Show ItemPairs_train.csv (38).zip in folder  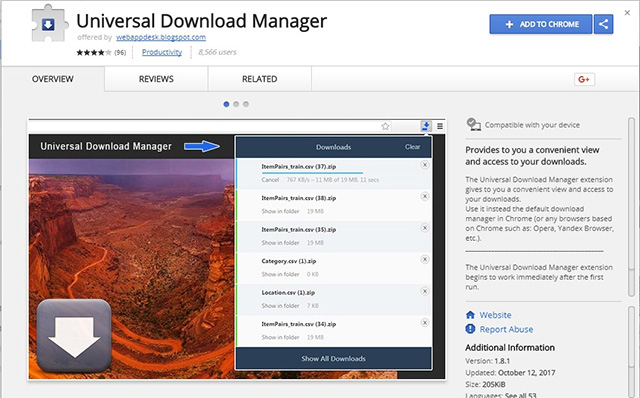[280, 211]
